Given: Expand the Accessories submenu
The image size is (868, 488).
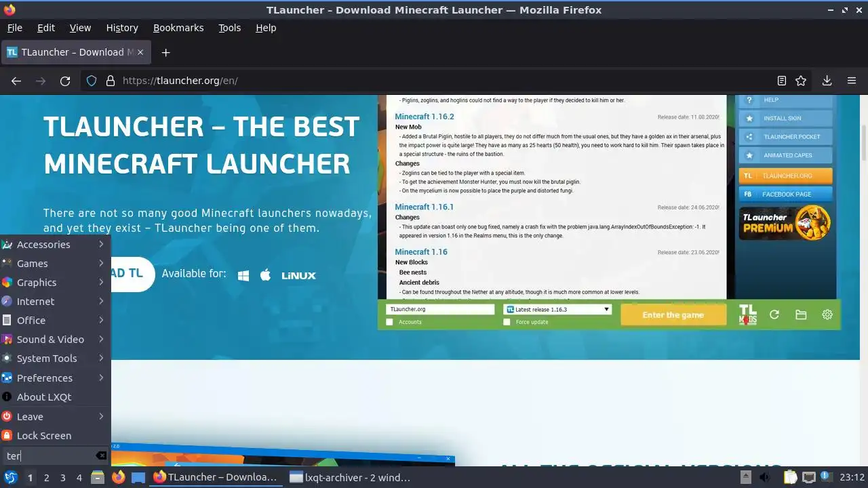Looking at the screenshot, I should pyautogui.click(x=55, y=244).
